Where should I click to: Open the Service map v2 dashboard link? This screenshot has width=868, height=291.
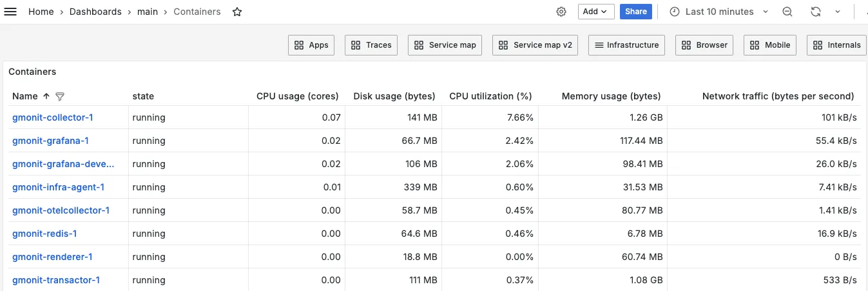click(x=535, y=45)
